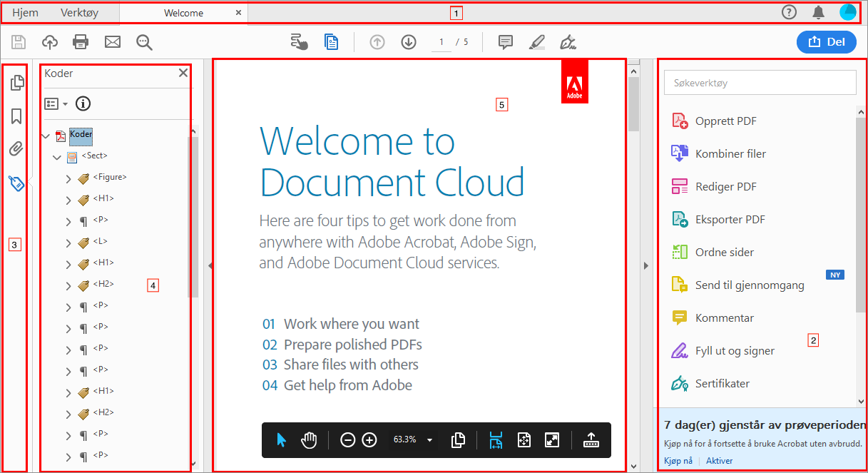The image size is (868, 473).
Task: Select the Welcome document tab
Action: 183,13
